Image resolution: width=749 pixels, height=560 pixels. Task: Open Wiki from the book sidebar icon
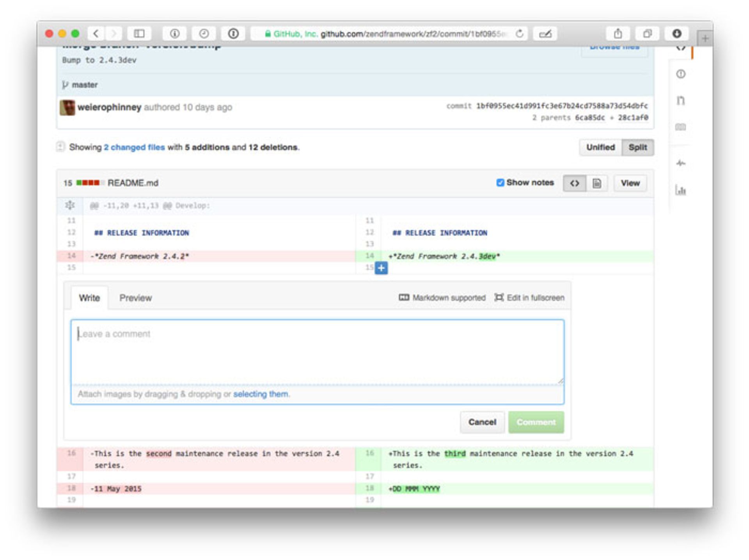tap(681, 127)
